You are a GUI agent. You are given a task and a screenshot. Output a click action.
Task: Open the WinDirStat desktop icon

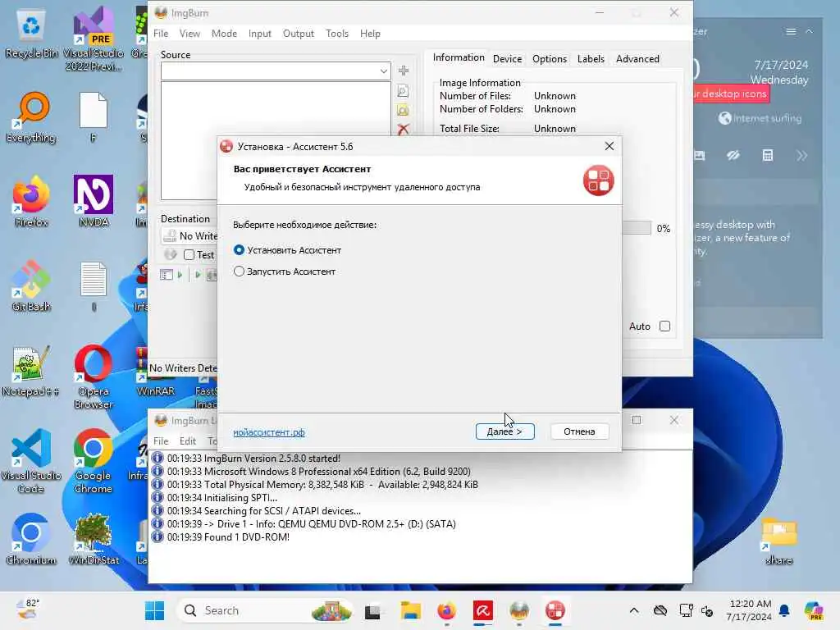point(94,540)
